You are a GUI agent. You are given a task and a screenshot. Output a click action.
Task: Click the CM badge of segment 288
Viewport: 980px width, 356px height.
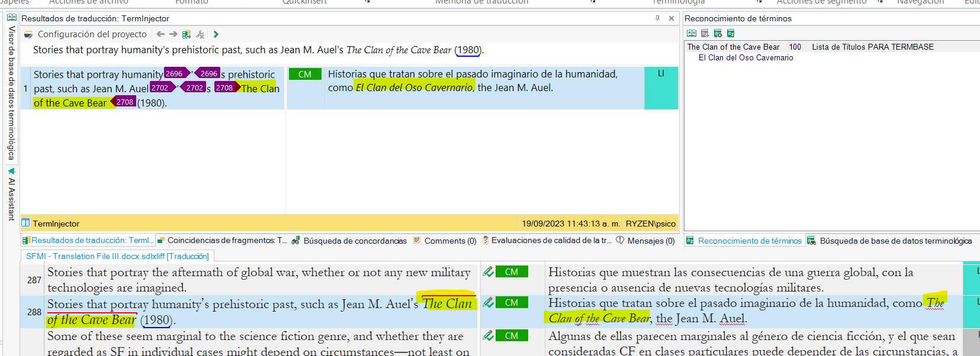pos(512,303)
